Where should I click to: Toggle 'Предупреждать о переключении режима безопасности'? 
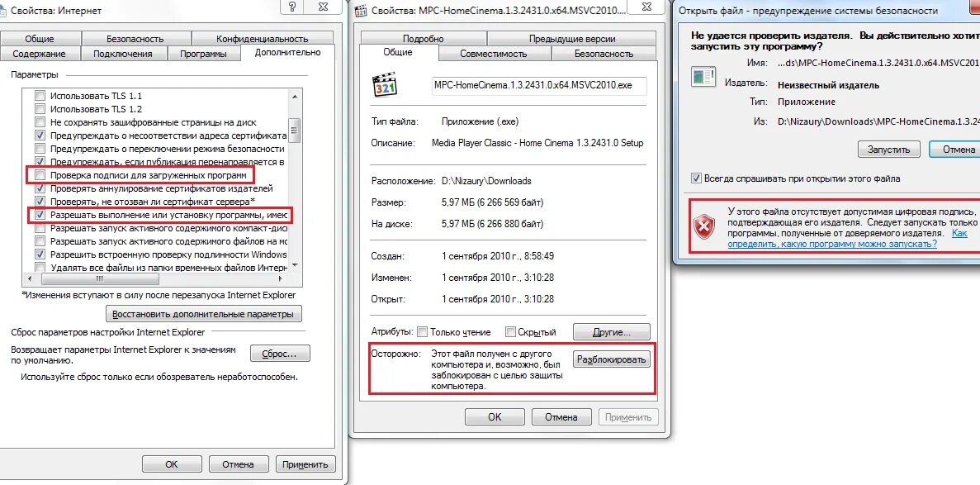coord(40,149)
